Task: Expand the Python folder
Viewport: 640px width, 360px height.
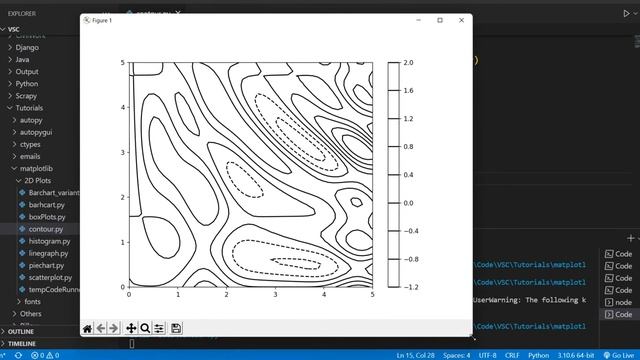Action: (x=10, y=84)
